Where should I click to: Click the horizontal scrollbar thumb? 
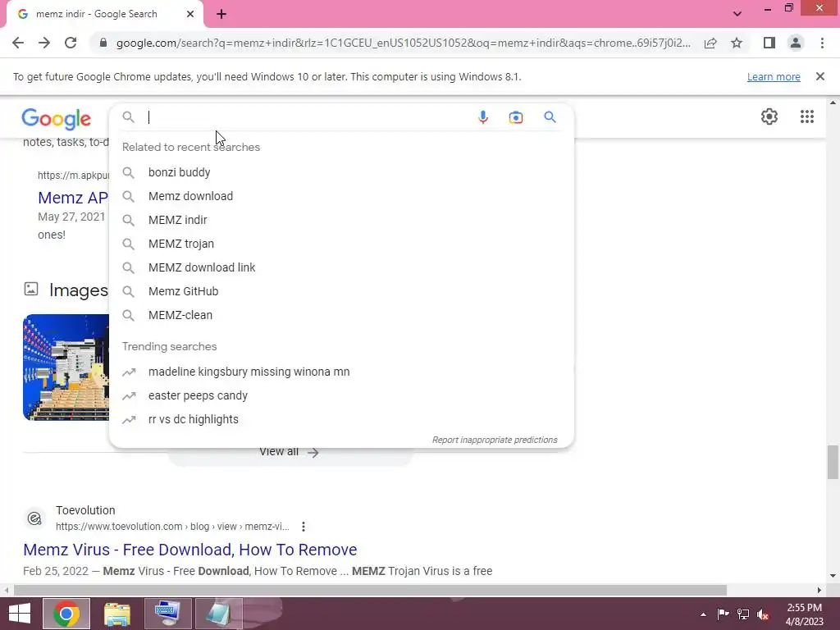point(370,590)
